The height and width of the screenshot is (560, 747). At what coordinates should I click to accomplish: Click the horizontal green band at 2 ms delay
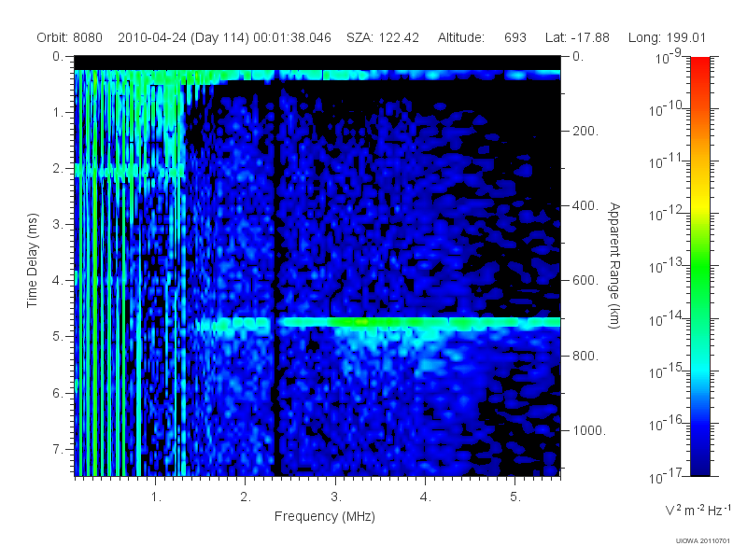130,170
